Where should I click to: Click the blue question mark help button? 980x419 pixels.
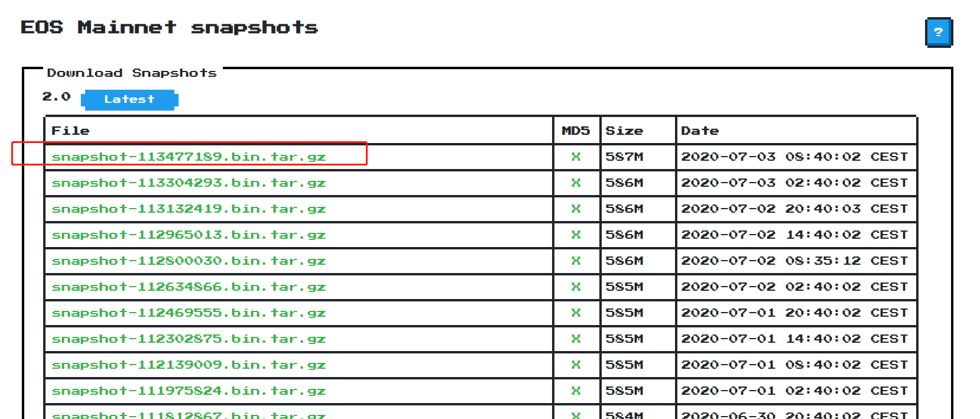click(x=939, y=32)
